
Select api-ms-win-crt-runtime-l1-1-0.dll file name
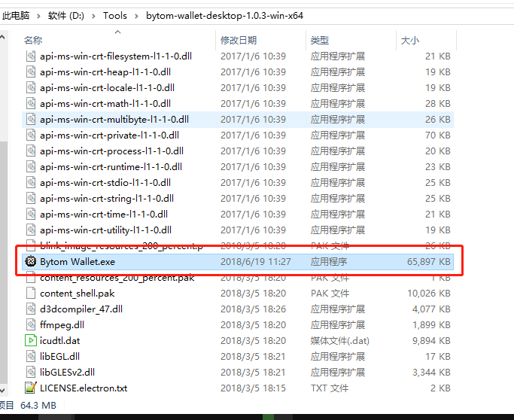pyautogui.click(x=111, y=166)
